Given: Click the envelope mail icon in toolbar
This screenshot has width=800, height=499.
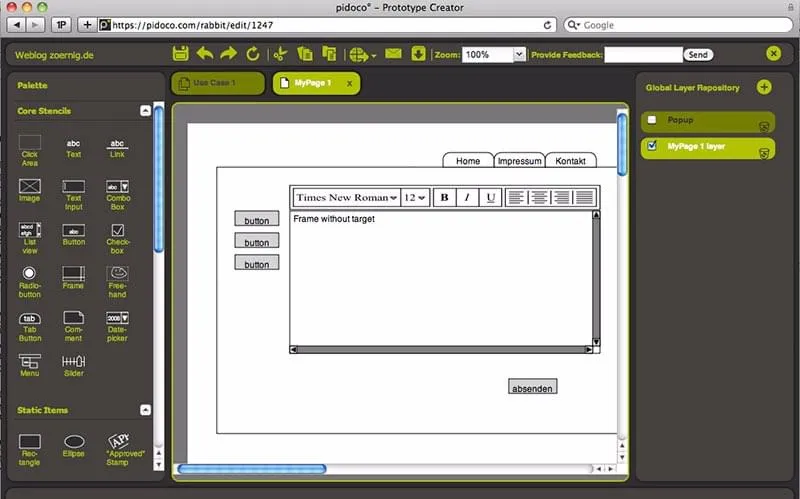Looking at the screenshot, I should pos(393,54).
